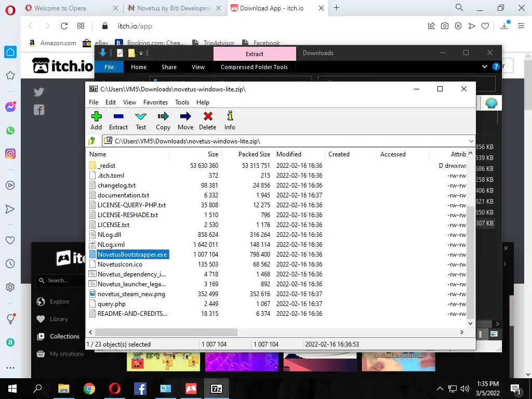Screen dimensions: 532x399
Task: Open the 7-Zip Help menu
Action: [x=203, y=102]
